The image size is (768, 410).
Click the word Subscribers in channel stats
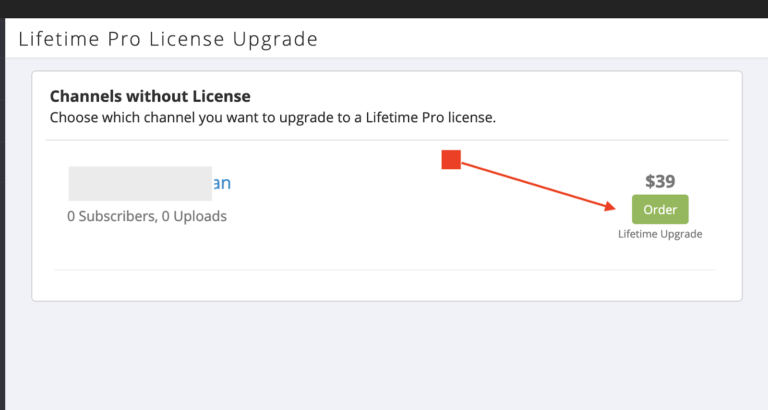(118, 216)
